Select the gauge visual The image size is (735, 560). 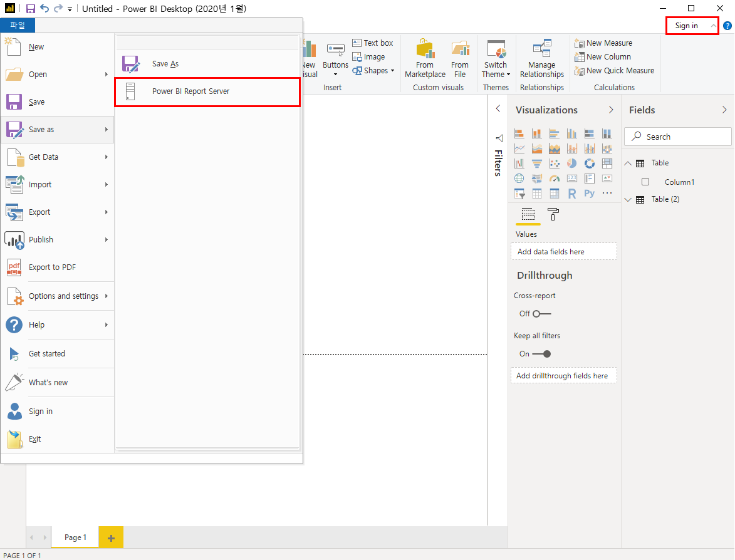555,179
